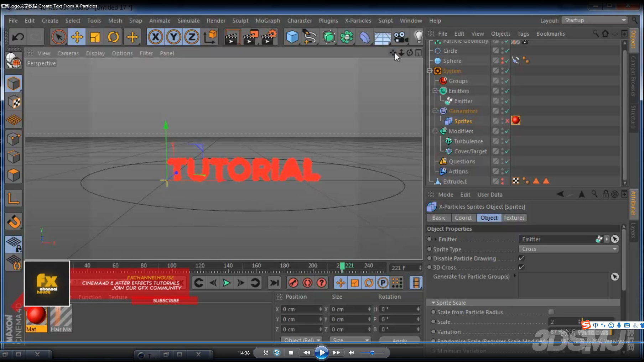Collapse the Modifiers tree node
This screenshot has height=362, width=644.
tap(435, 131)
